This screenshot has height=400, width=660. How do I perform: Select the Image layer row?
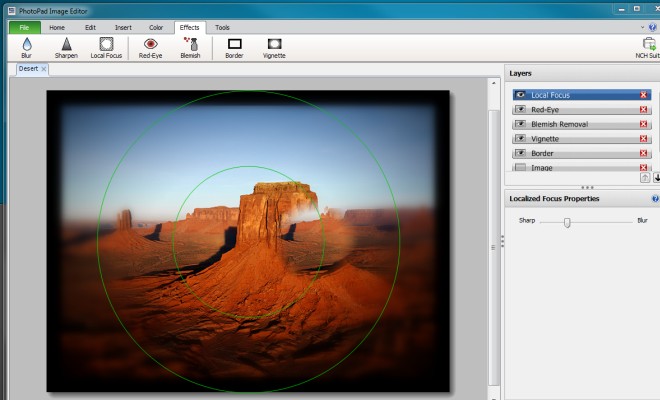point(582,168)
